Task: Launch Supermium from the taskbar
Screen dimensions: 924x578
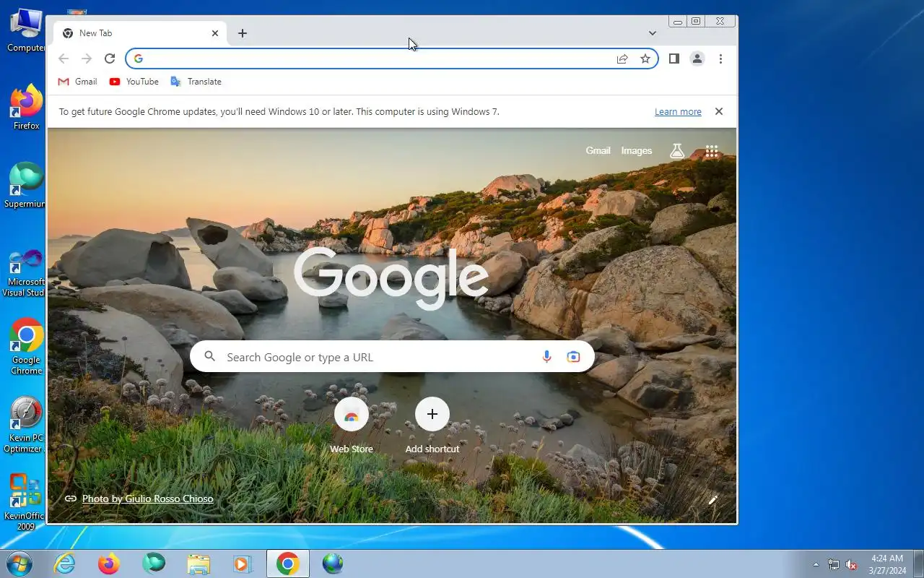Action: pyautogui.click(x=154, y=564)
